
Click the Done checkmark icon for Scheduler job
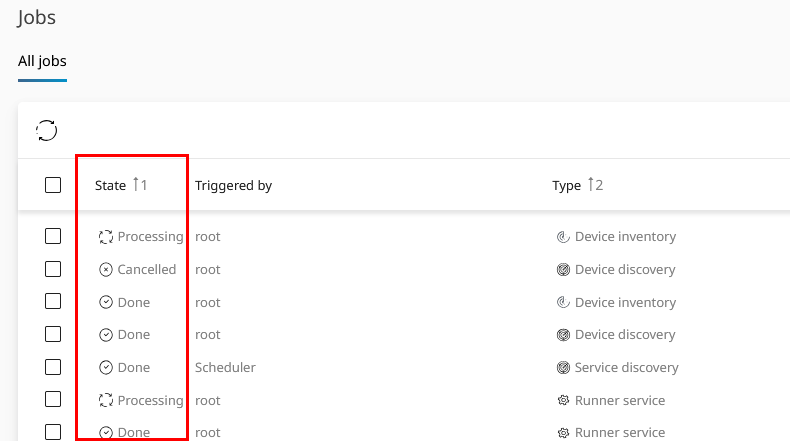106,368
